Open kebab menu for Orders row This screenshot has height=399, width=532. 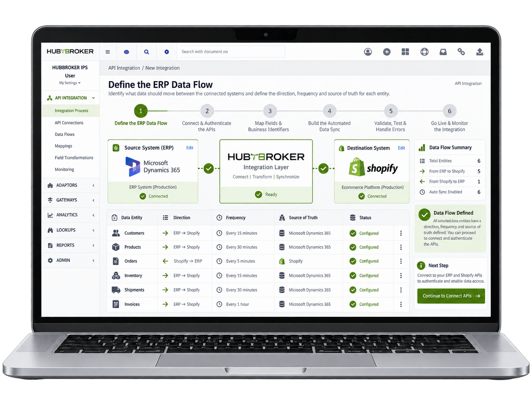(401, 261)
